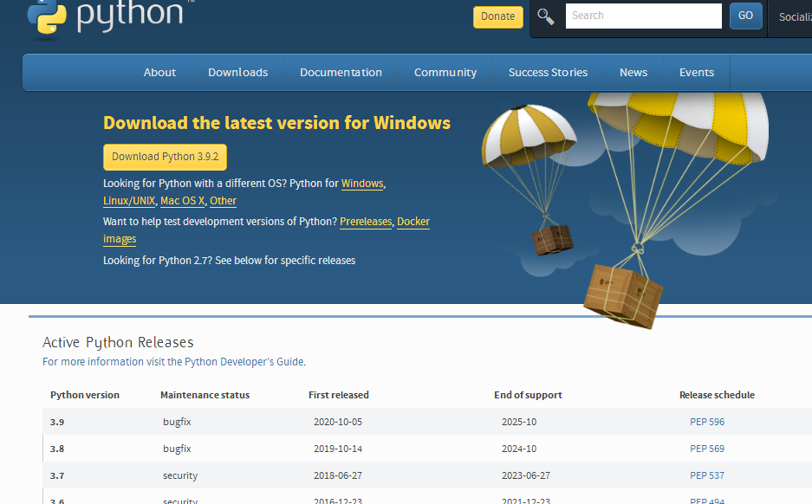The width and height of the screenshot is (812, 504).
Task: Click the 2023-06-27 end of support
Action: 526,475
